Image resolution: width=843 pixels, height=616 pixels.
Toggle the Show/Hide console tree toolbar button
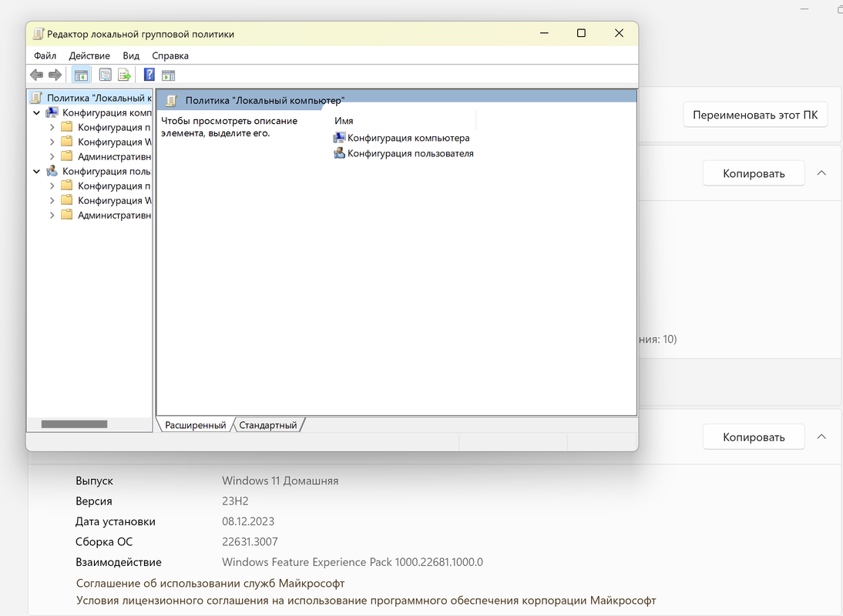(x=81, y=75)
